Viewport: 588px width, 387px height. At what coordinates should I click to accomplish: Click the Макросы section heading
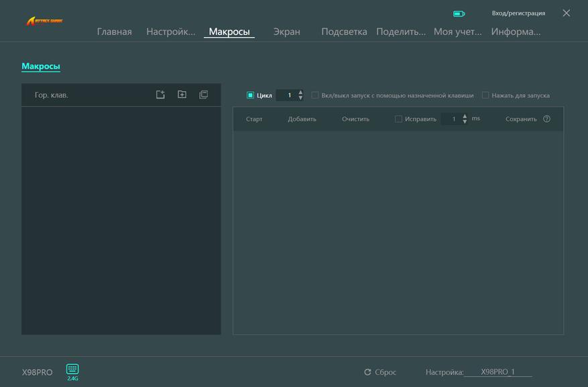point(41,66)
